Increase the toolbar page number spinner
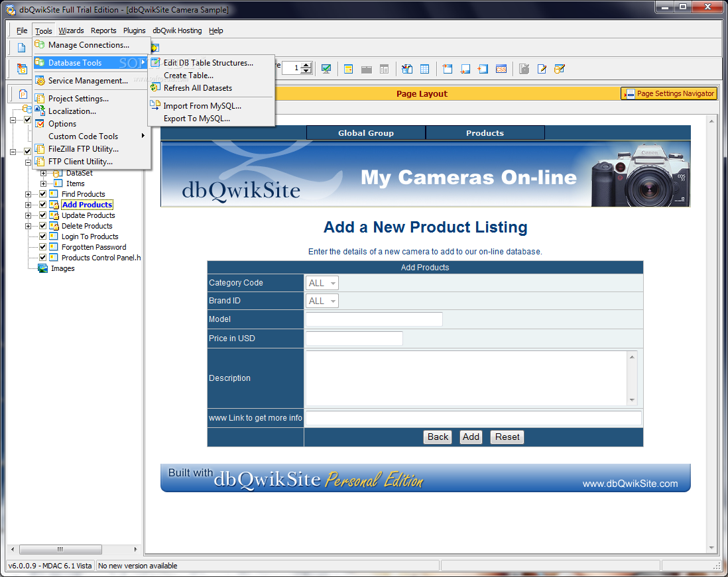The height and width of the screenshot is (577, 728). 306,66
